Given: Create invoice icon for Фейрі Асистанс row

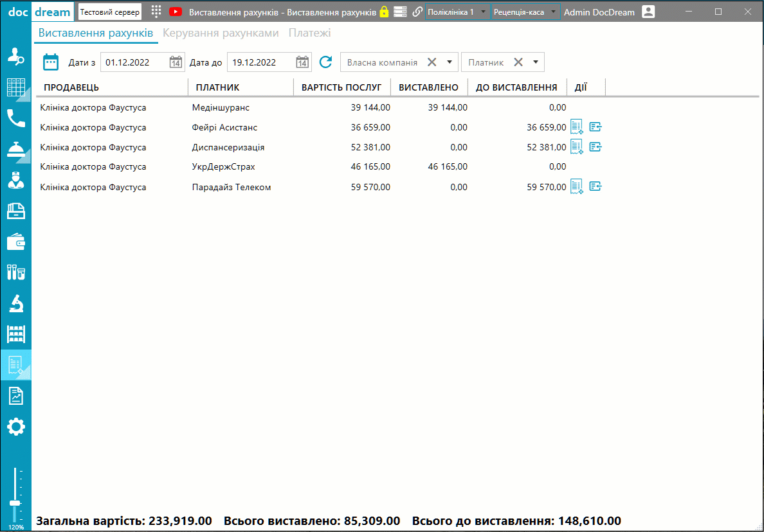Looking at the screenshot, I should click(x=577, y=127).
